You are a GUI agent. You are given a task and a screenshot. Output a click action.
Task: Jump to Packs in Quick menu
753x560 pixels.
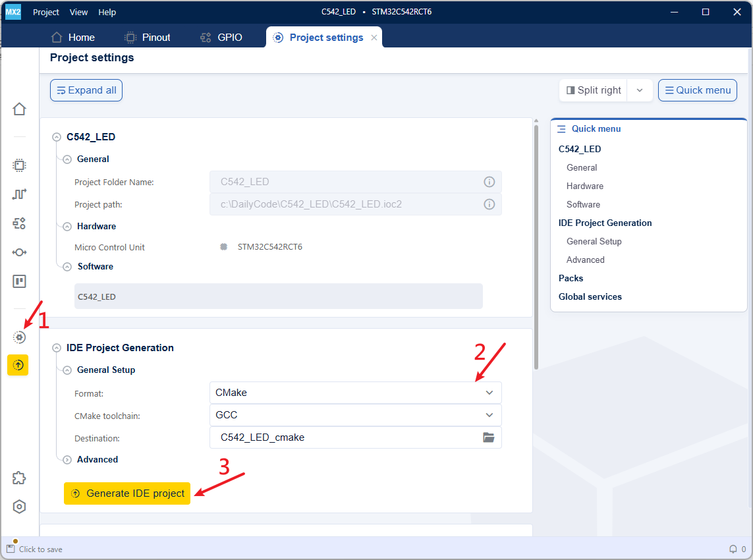point(571,278)
